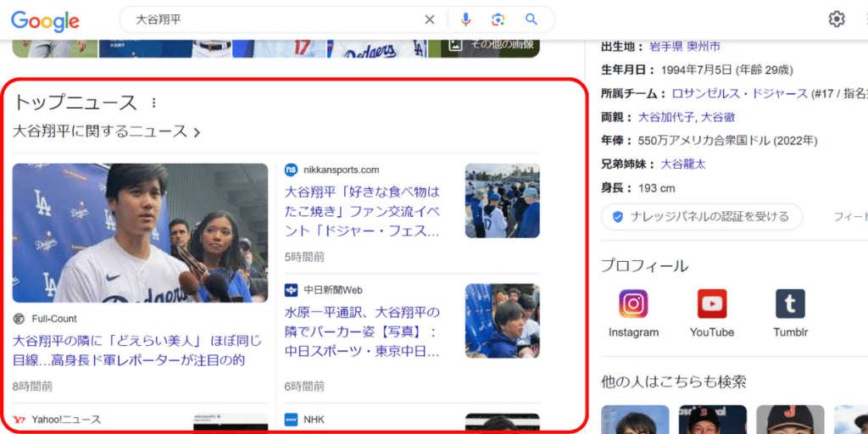
Task: Click the magnifier search button
Action: point(531,20)
